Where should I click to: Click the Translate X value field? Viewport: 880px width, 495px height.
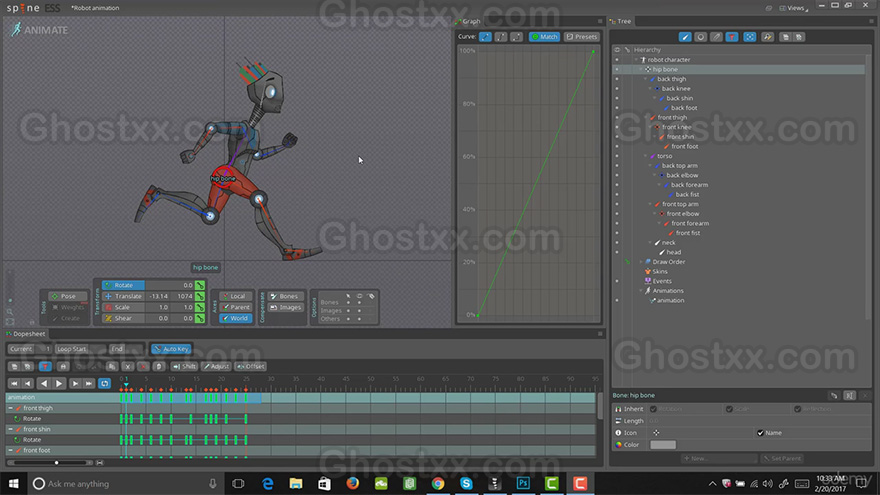point(158,296)
